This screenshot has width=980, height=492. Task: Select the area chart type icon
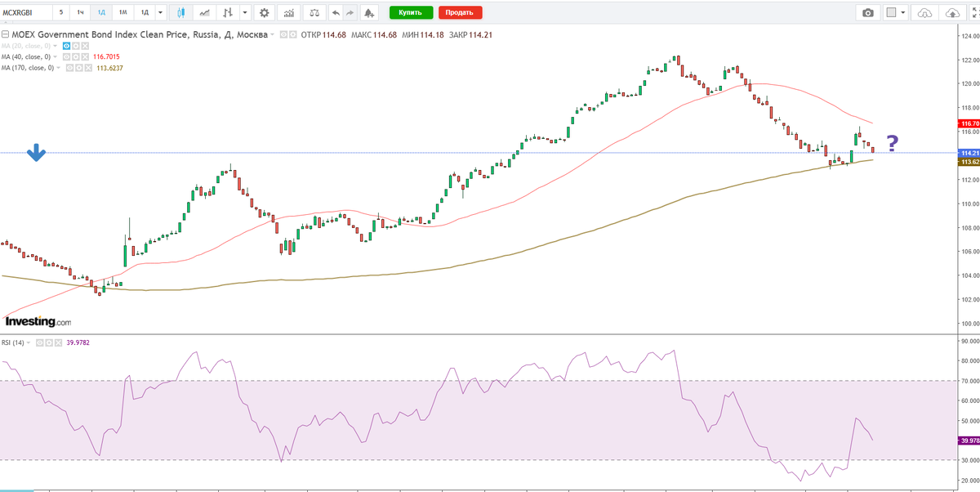(x=204, y=12)
